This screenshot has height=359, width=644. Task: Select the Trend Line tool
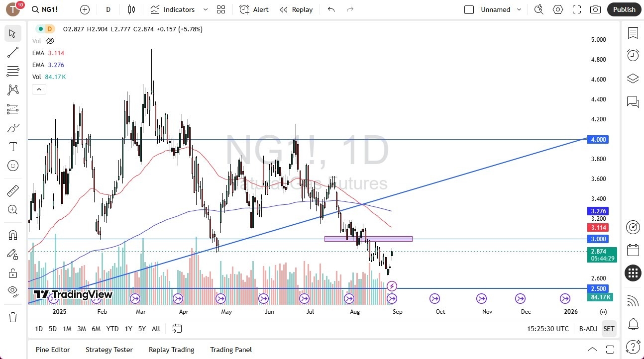pos(13,52)
